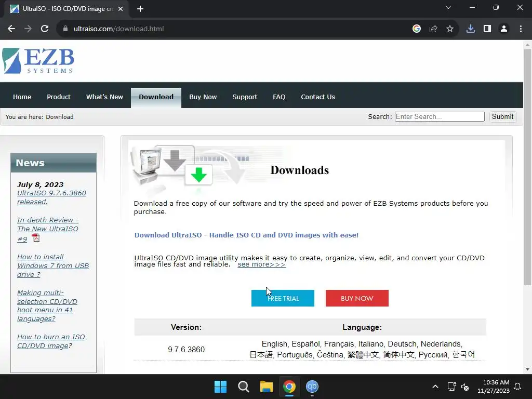Viewport: 532px width, 399px height.
Task: Open the Product menu item
Action: 59,97
